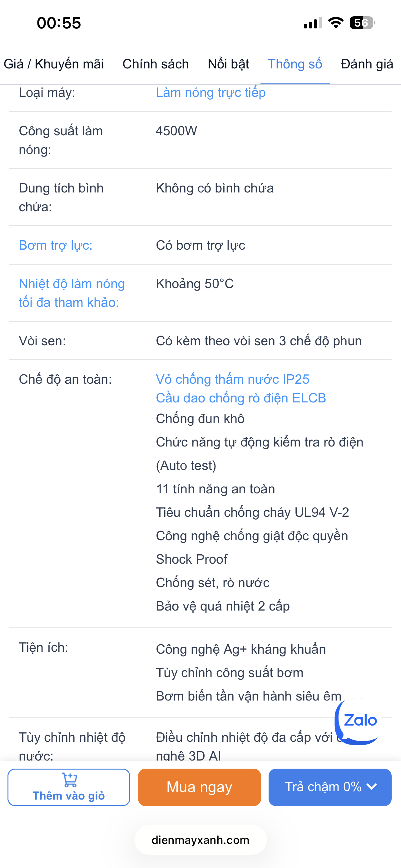Viewport: 401px width, 868px height.
Task: Open the Chính sách tab
Action: (156, 64)
